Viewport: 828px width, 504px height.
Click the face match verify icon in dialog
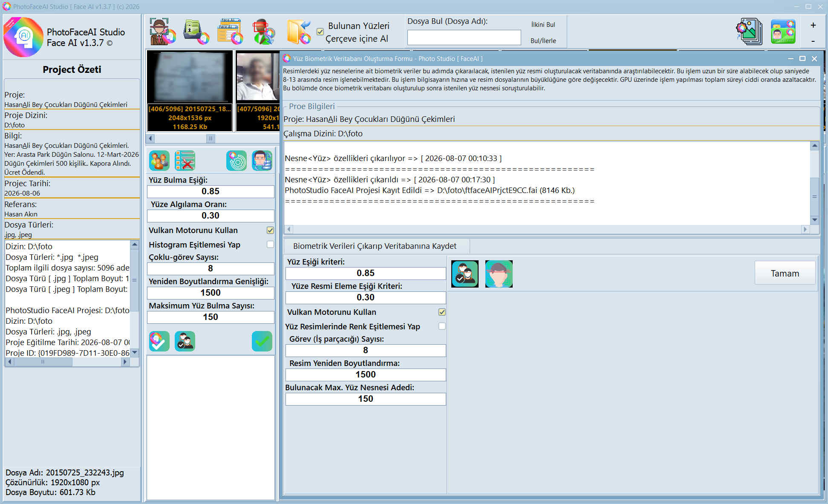(x=465, y=274)
